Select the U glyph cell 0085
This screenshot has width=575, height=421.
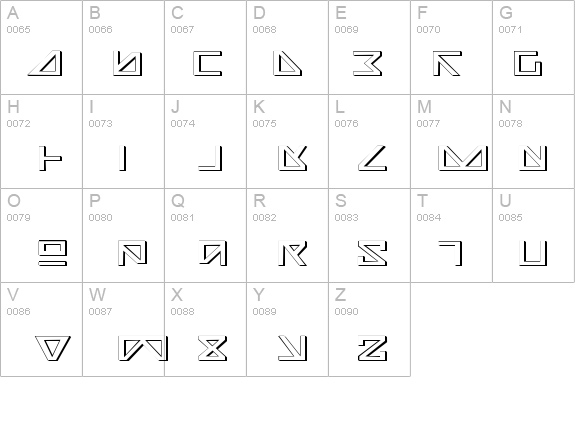[534, 235]
